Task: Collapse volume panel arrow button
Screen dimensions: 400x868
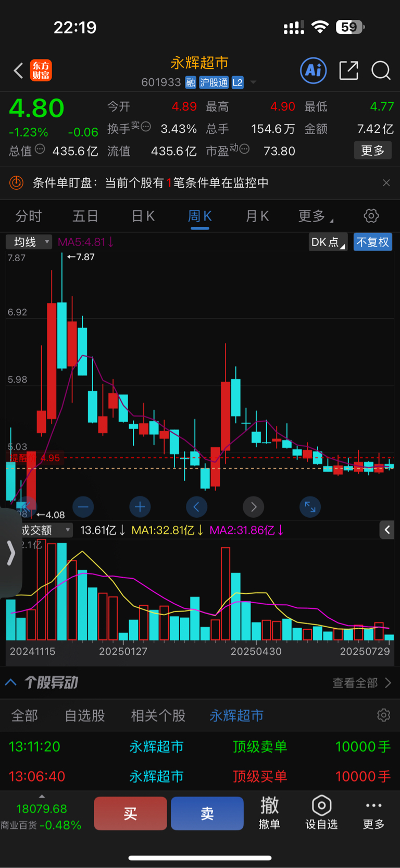Action: click(387, 530)
